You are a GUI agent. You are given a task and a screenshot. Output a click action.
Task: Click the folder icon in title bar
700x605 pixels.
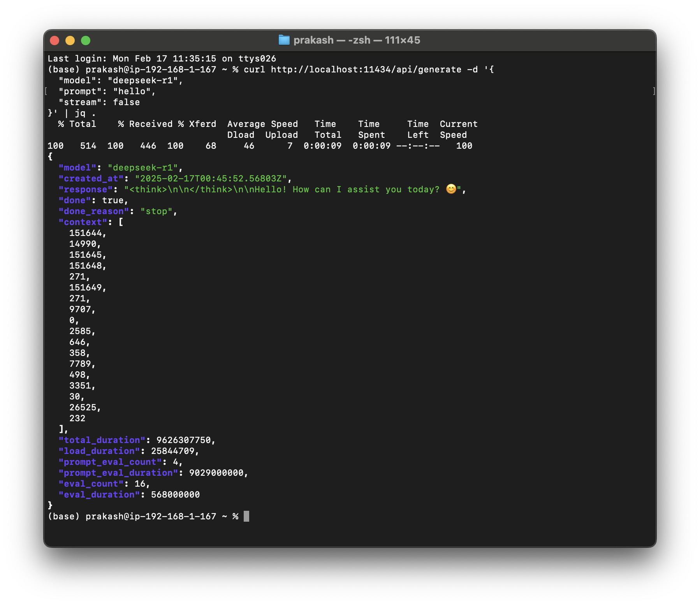click(x=284, y=40)
